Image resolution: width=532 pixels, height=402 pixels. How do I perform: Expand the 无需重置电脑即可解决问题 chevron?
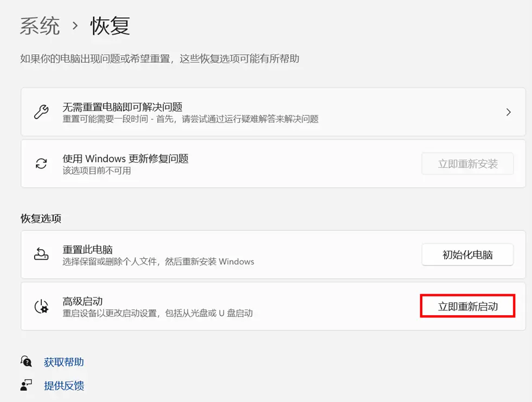click(x=508, y=112)
